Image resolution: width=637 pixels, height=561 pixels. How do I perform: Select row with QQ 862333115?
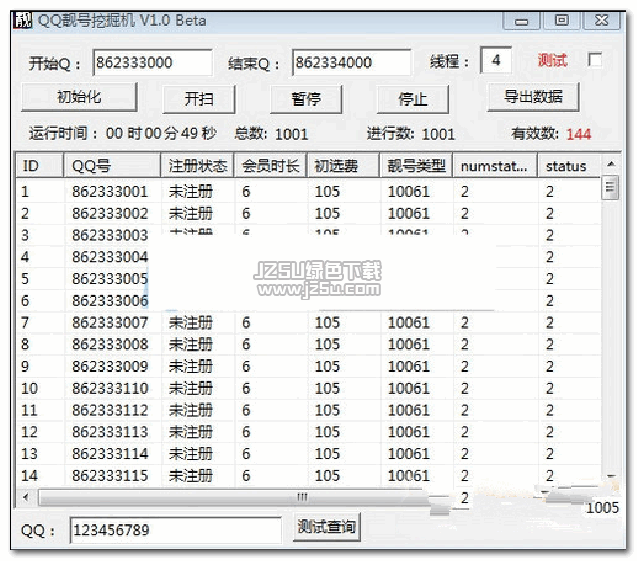pyautogui.click(x=308, y=475)
